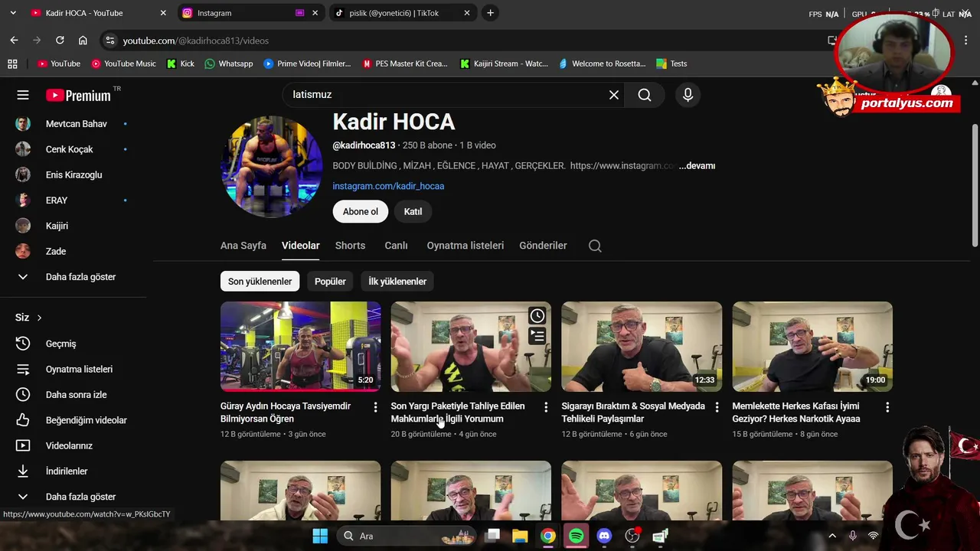Open the YouTube guide hamburger menu
Screen dimensions: 980x551
(x=23, y=95)
